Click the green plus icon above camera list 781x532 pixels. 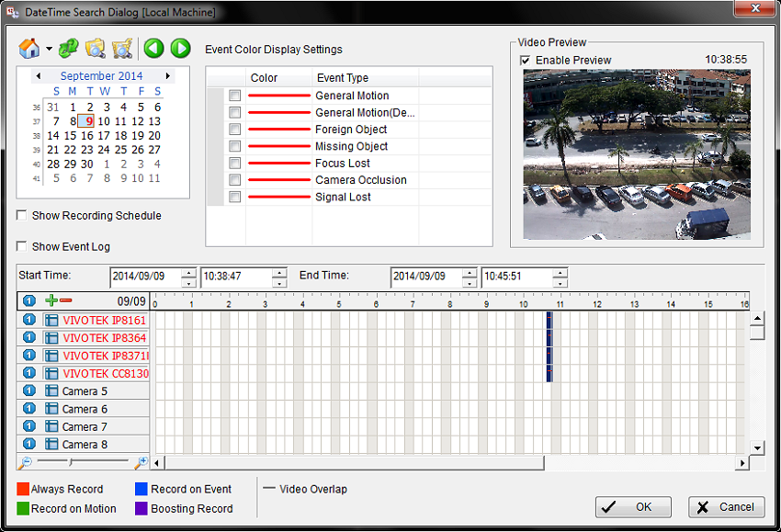tap(51, 300)
